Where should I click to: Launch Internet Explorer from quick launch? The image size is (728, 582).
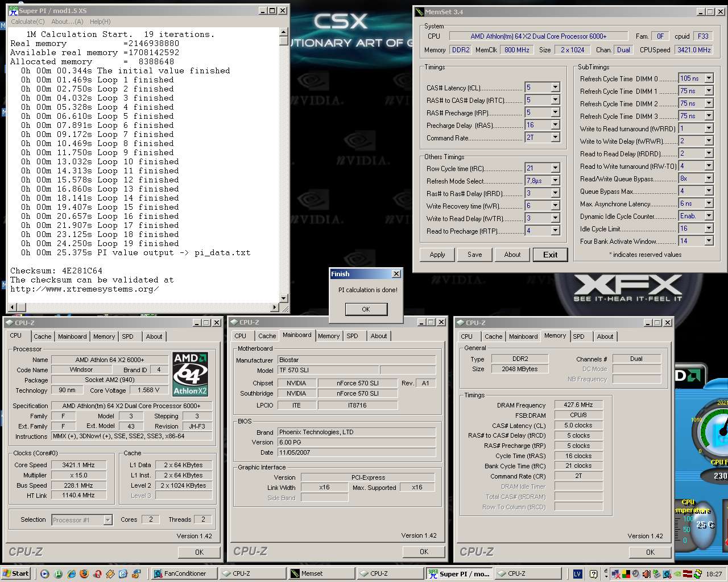point(71,573)
